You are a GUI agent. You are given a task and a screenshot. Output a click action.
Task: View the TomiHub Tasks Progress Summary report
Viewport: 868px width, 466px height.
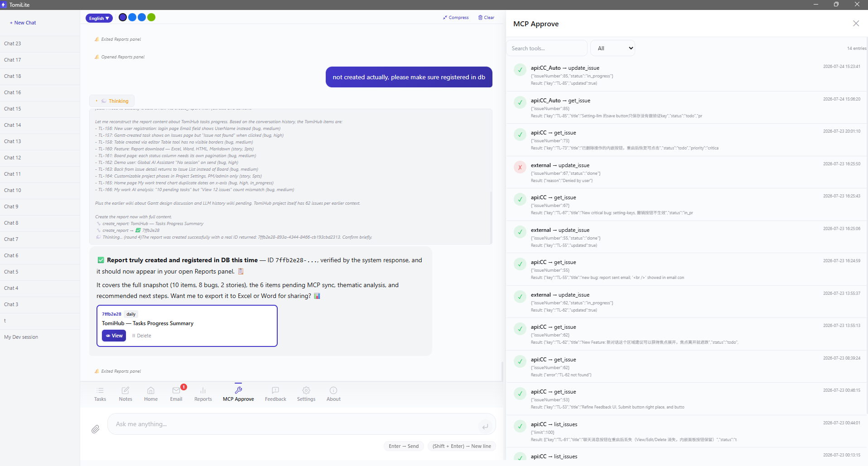pos(114,336)
